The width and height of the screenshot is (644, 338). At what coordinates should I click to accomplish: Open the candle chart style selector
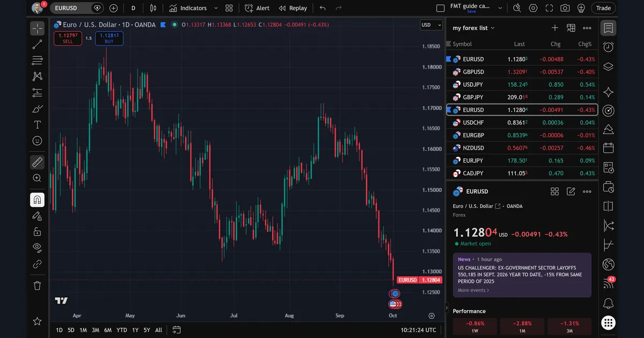pyautogui.click(x=153, y=8)
